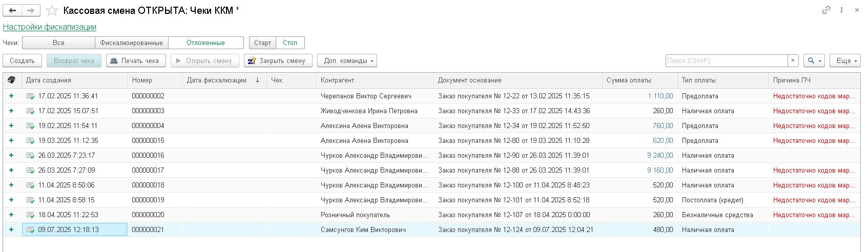
Task: Open the three-dots window options menu
Action: 841,10
